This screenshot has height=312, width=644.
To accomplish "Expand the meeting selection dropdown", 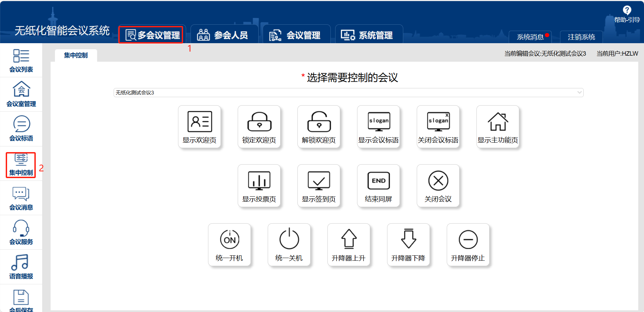I will pos(349,92).
